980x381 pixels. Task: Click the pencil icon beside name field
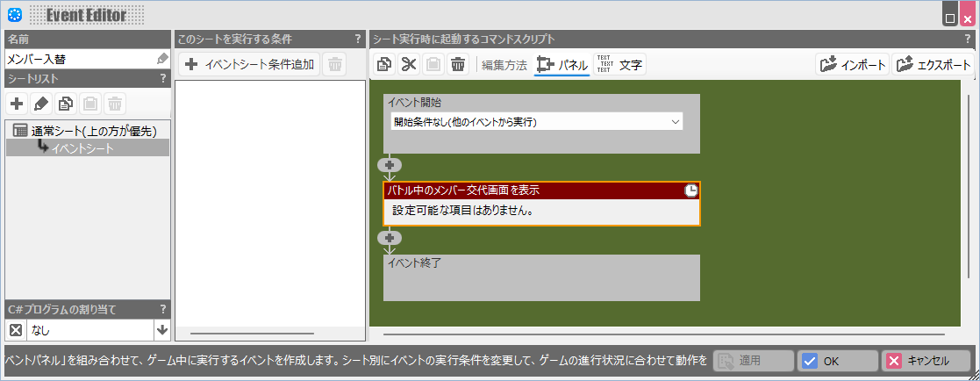(162, 59)
